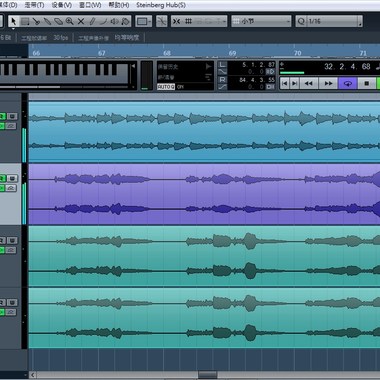
Task: Select the Color paint tool
Action: [x=125, y=21]
